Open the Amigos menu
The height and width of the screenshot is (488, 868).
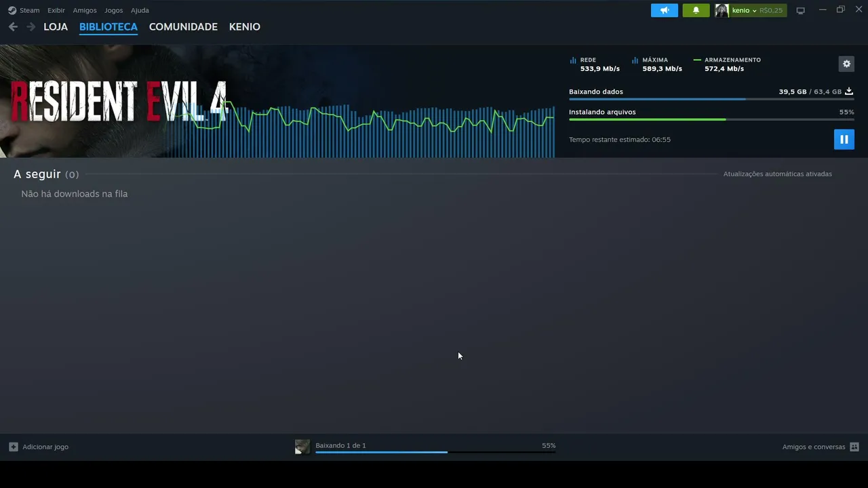coord(85,10)
